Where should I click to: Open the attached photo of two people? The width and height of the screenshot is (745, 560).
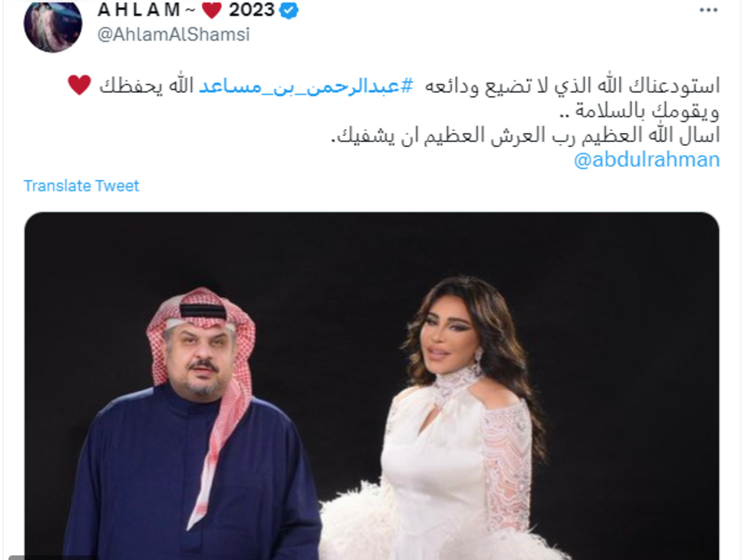pyautogui.click(x=372, y=386)
